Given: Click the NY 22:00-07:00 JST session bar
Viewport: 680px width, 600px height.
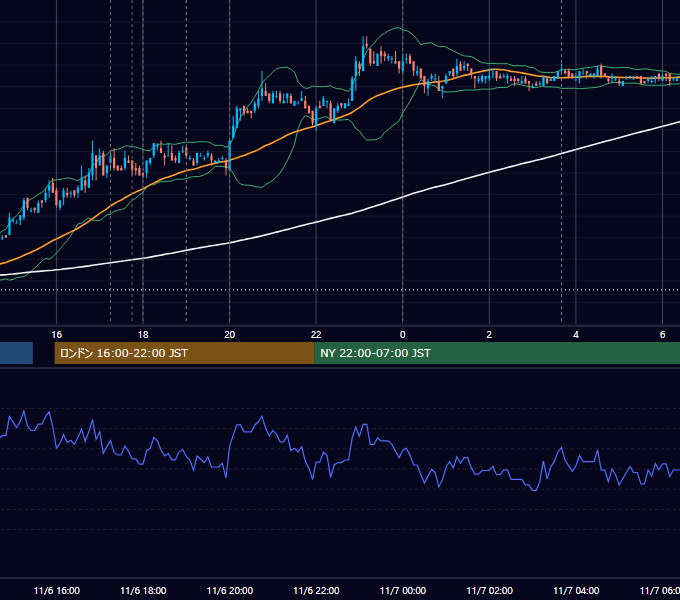Looking at the screenshot, I should click(x=497, y=353).
